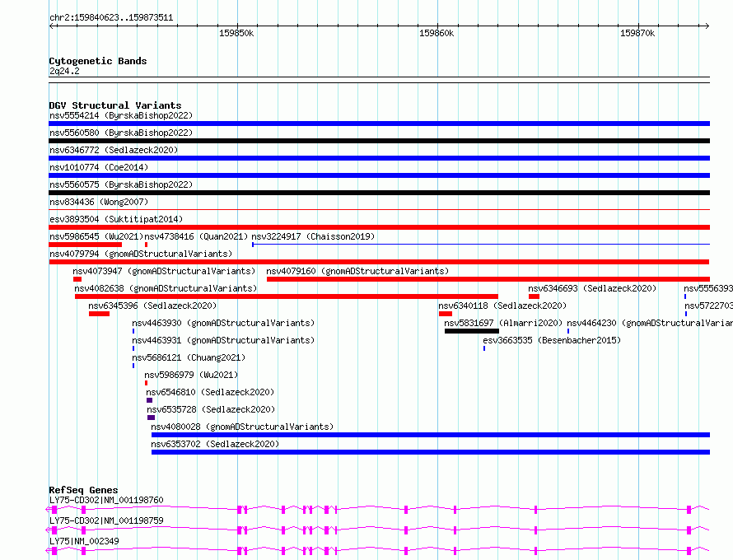Click the DGV Structural Variants track title

pos(115,105)
